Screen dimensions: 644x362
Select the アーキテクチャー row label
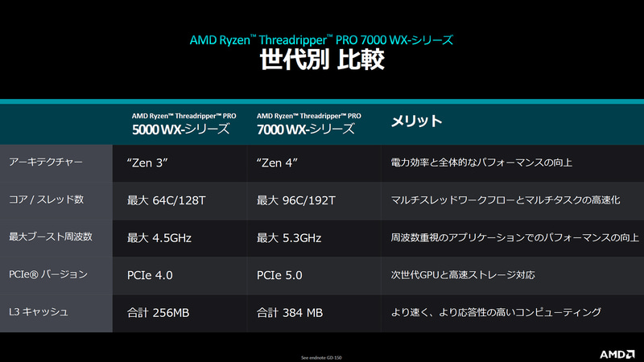pyautogui.click(x=46, y=162)
